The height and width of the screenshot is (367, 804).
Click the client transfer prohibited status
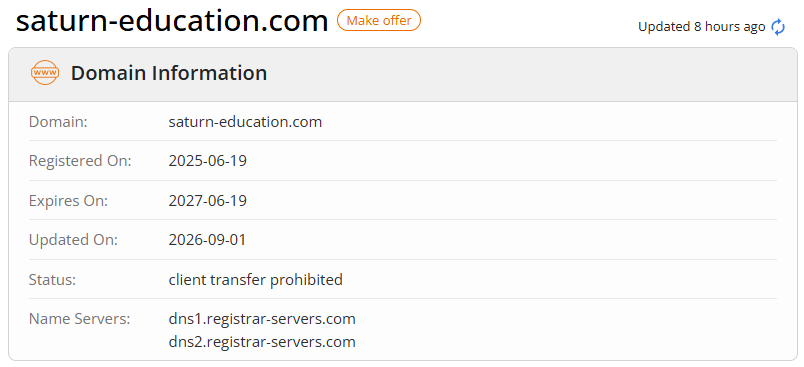coord(255,280)
